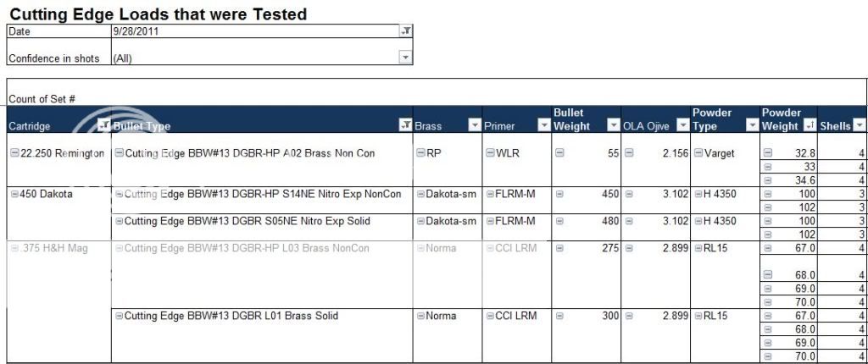Open the Powder Type filter arrow
Viewport: 868px width, 364px height.
[x=752, y=126]
